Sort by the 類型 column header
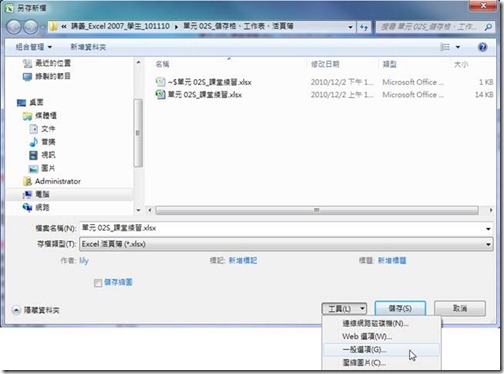This screenshot has width=504, height=374. tap(390, 64)
